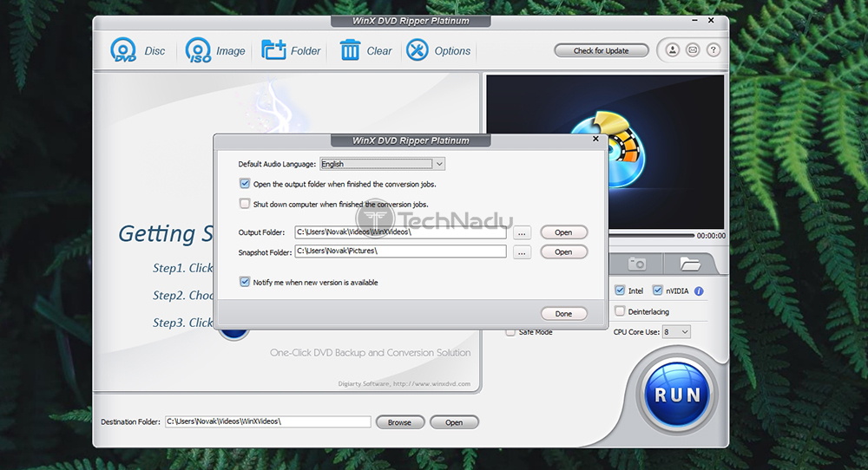Viewport: 868px width, 470px height.
Task: Load an ISO Image file
Action: (x=215, y=50)
